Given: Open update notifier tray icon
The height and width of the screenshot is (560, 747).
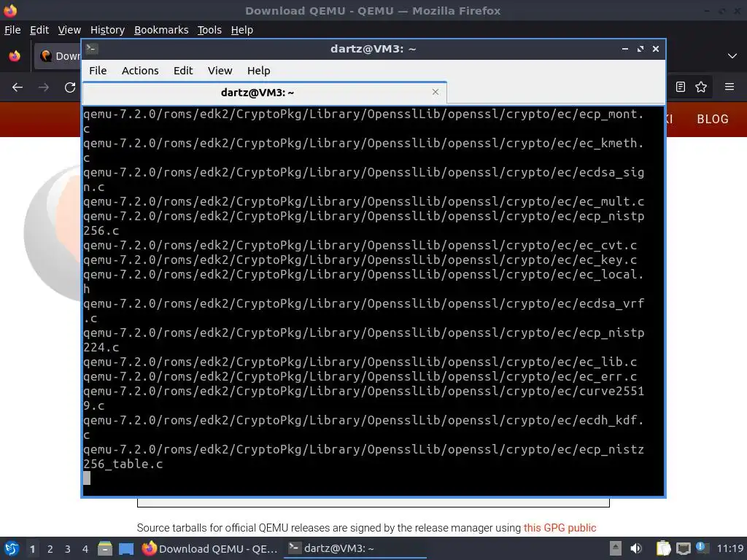Looking at the screenshot, I should pos(702,548).
